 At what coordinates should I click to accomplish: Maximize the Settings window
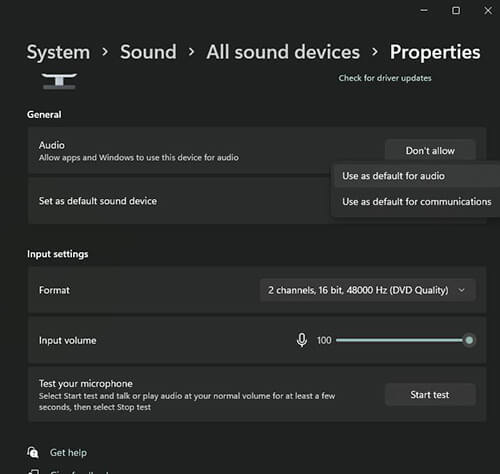click(456, 11)
